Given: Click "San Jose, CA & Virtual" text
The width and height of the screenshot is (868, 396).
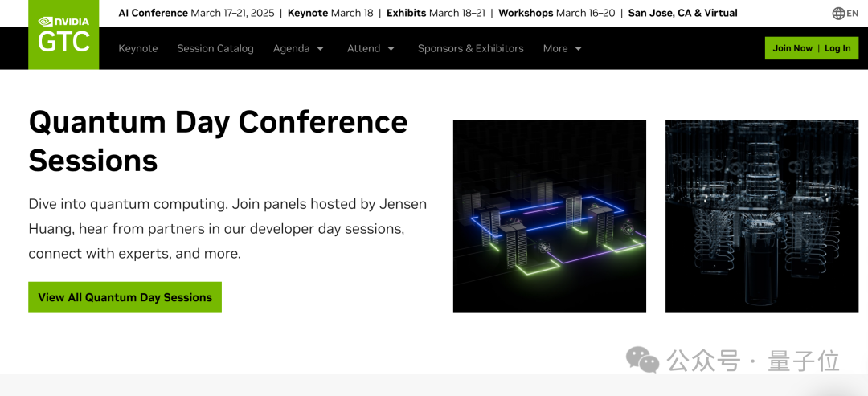Looking at the screenshot, I should coord(683,13).
